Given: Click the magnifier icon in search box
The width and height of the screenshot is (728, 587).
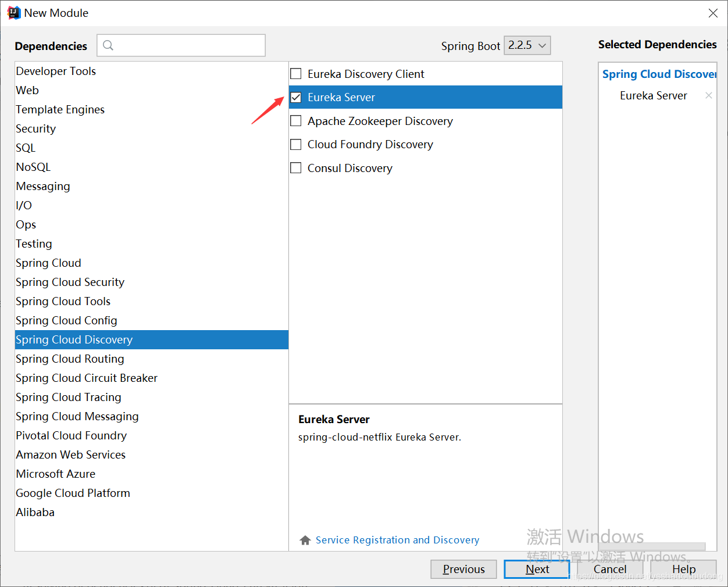Looking at the screenshot, I should pyautogui.click(x=108, y=45).
